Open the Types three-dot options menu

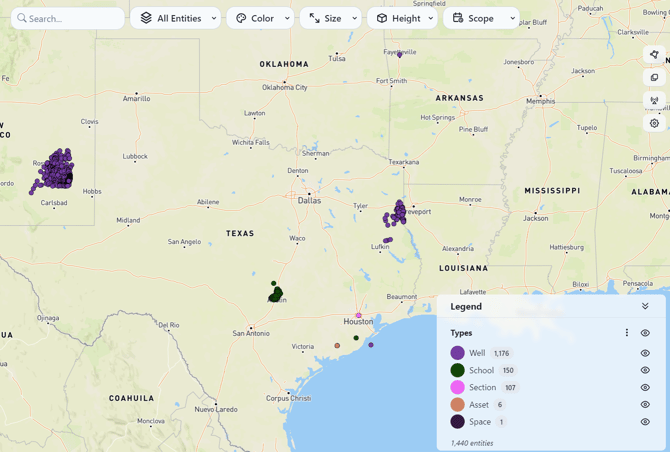click(x=627, y=333)
